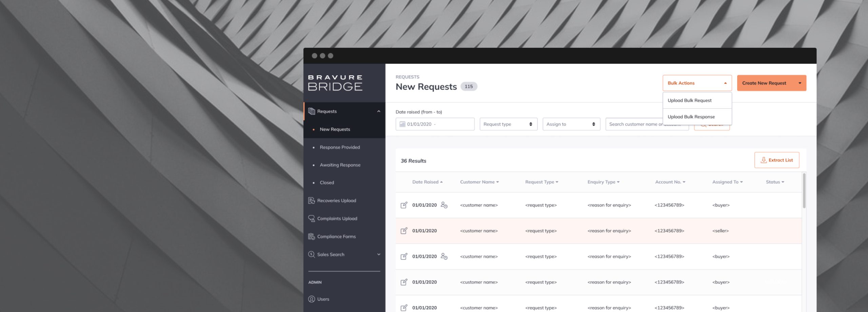
Task: Click the assigned-user icon on the first row
Action: coord(444,205)
